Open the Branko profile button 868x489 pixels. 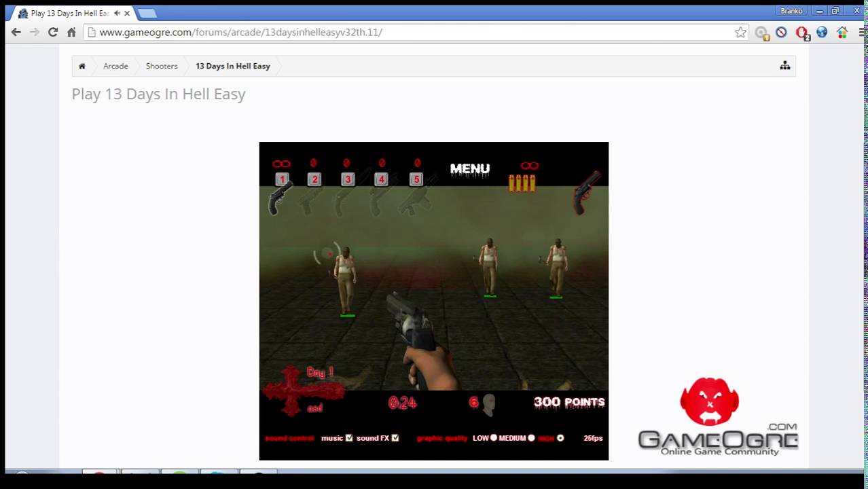tap(792, 11)
